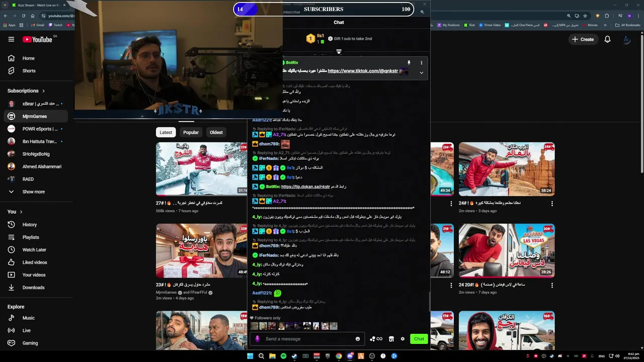Open Chrome tab search dropdown arrow
The width and height of the screenshot is (644, 362).
[x=4, y=5]
